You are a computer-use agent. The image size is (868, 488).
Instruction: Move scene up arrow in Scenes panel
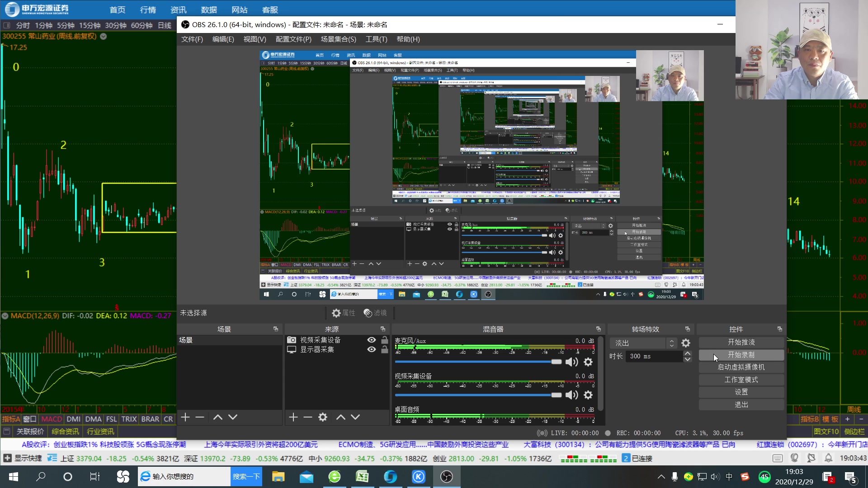(218, 417)
